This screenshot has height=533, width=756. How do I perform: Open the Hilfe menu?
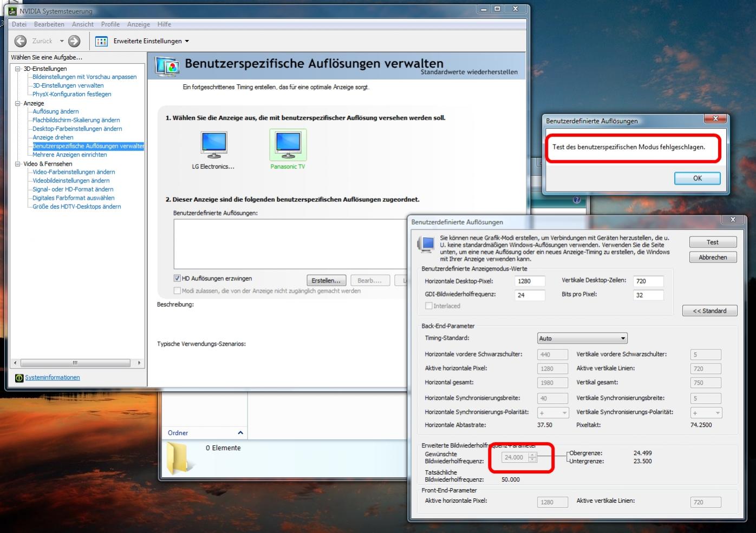(x=165, y=24)
